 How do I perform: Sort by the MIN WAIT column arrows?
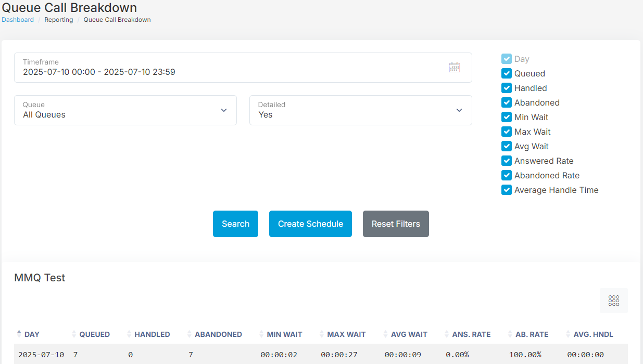261,334
